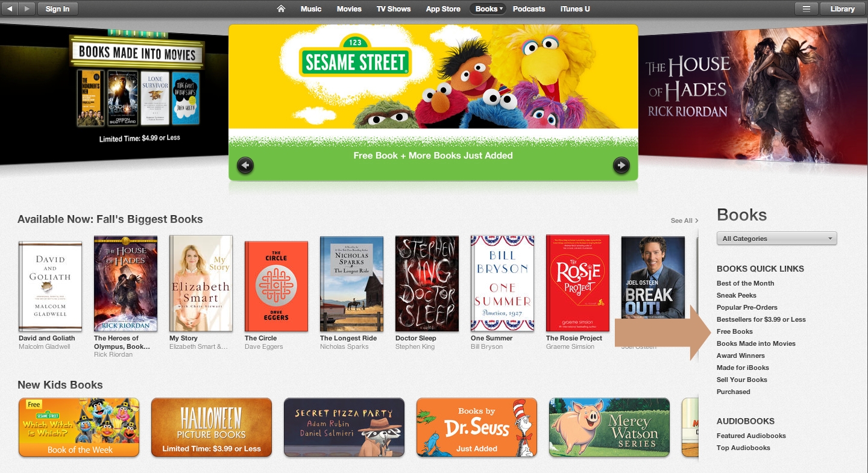Image resolution: width=868 pixels, height=473 pixels.
Task: Open the Library button
Action: 842,8
